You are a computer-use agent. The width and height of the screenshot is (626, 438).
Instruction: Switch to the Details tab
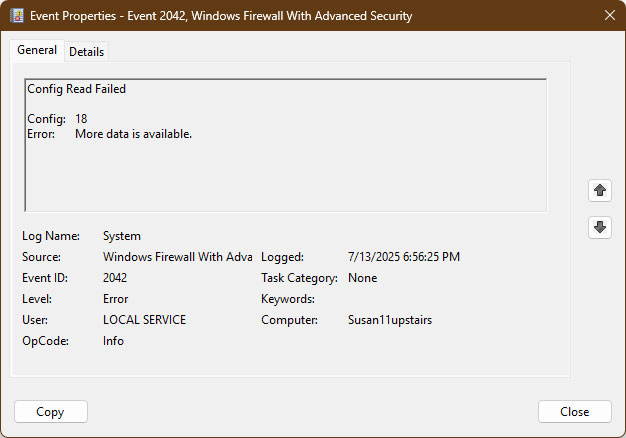87,52
